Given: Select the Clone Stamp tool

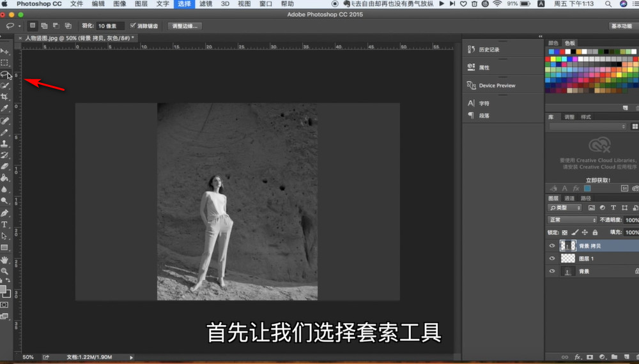Looking at the screenshot, I should 4,144.
